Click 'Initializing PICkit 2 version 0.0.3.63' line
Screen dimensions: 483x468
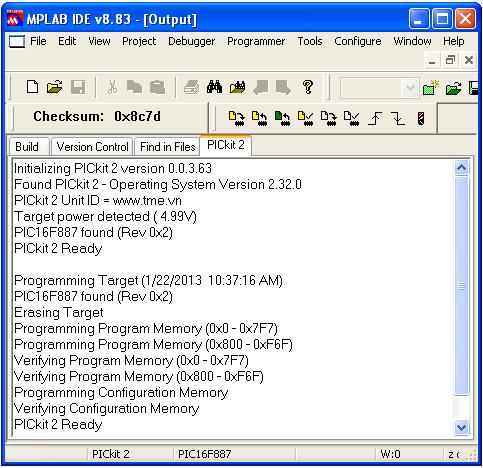(113, 169)
